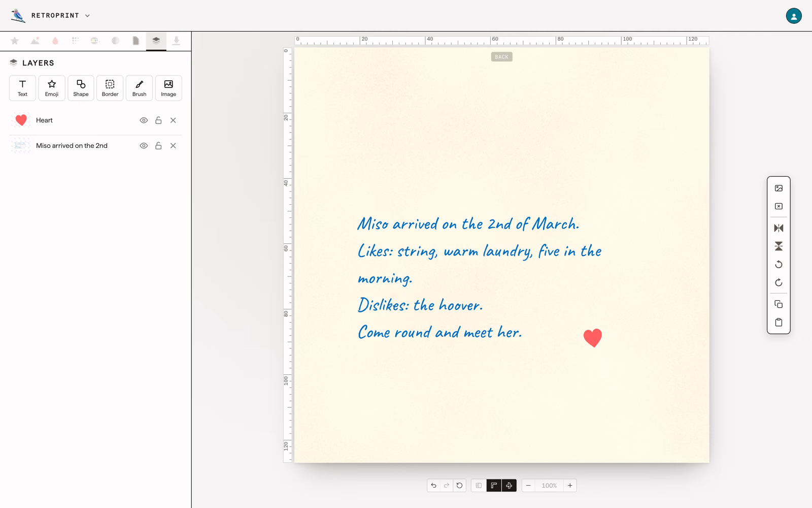Reset the canvas with circular arrow

click(460, 486)
